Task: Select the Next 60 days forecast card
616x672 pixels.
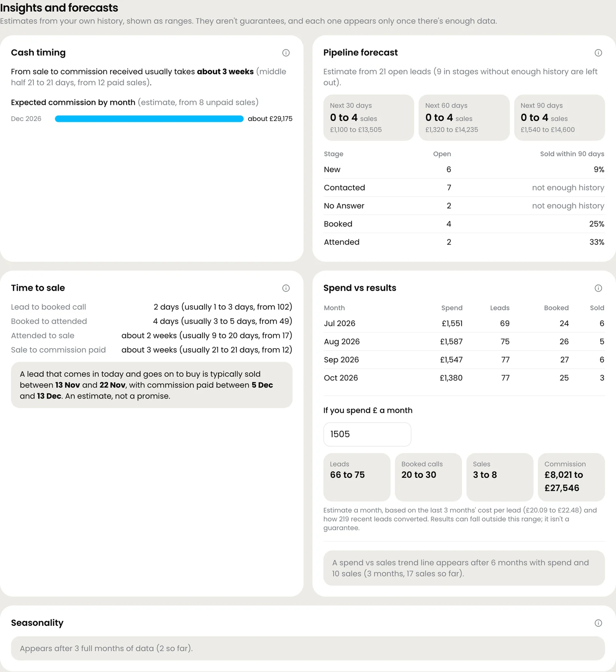Action: click(x=464, y=117)
